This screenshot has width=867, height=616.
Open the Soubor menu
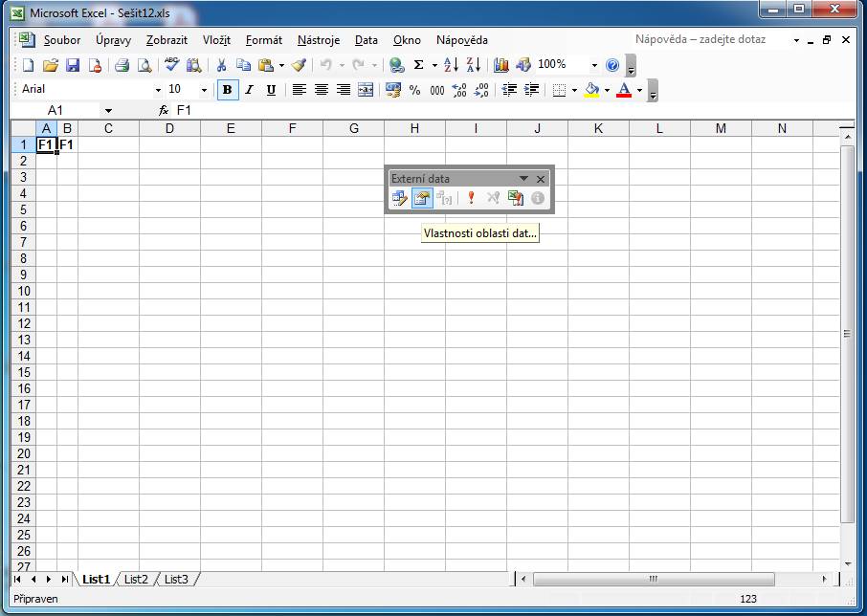(x=62, y=40)
